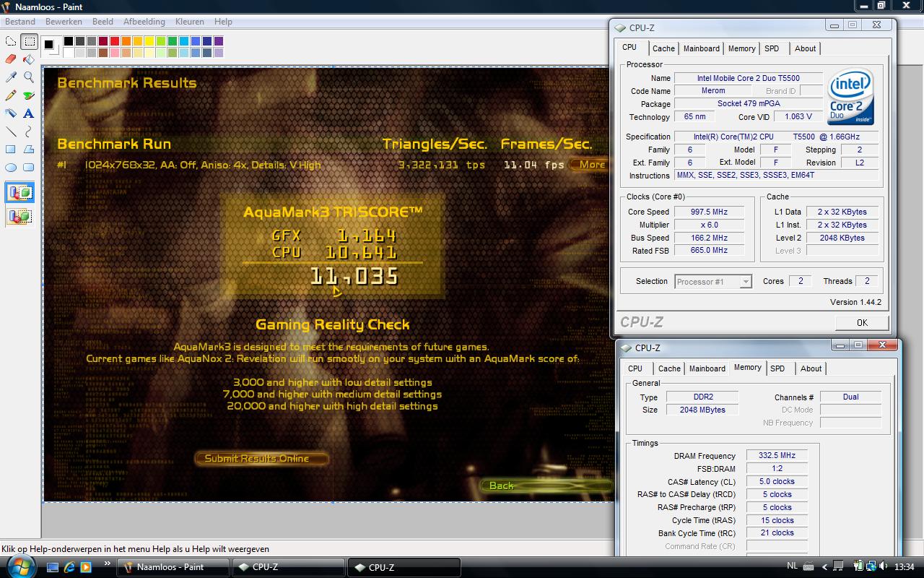The image size is (924, 578).
Task: Switch to CPU tab in lower CPU-Z
Action: [x=635, y=368]
